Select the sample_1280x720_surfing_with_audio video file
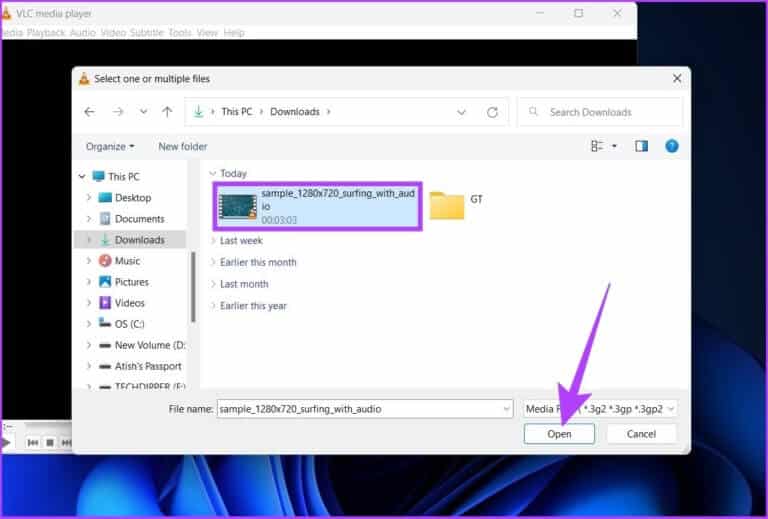The width and height of the screenshot is (768, 519). 317,206
